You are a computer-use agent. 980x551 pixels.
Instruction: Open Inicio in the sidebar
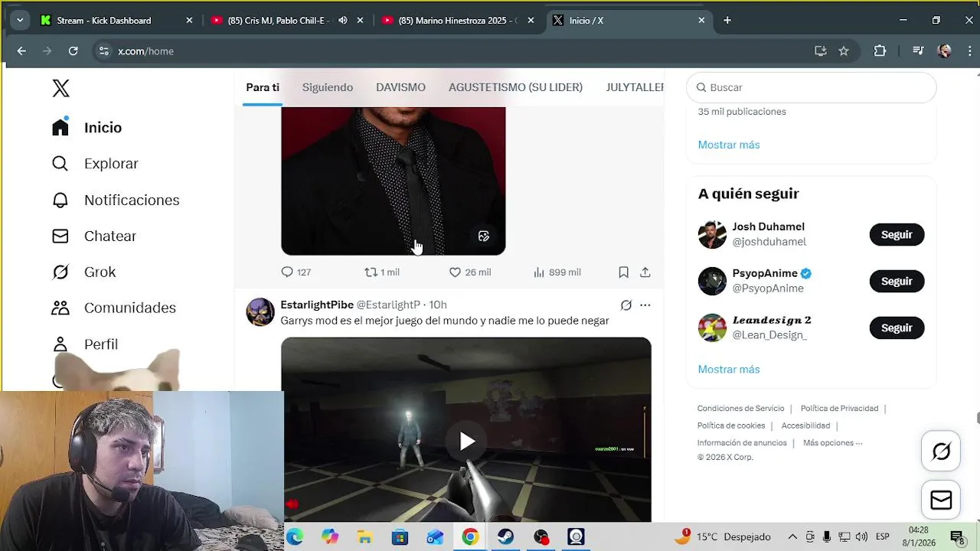click(87, 128)
